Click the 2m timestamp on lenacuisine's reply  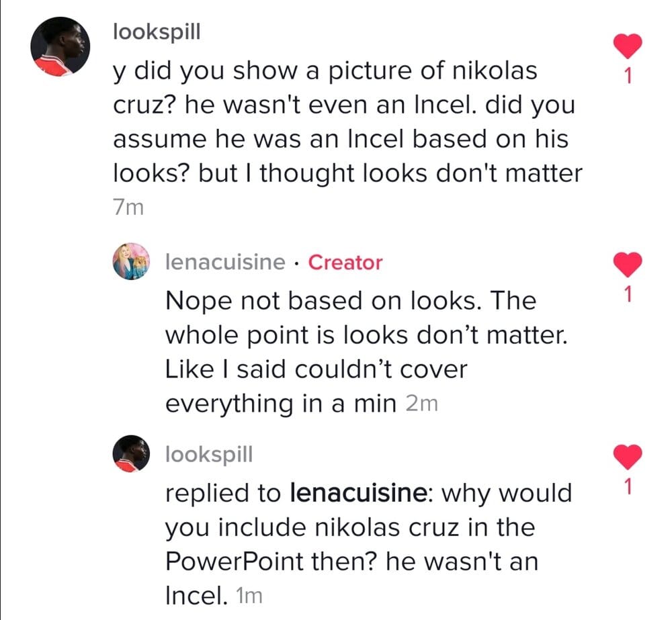(423, 404)
